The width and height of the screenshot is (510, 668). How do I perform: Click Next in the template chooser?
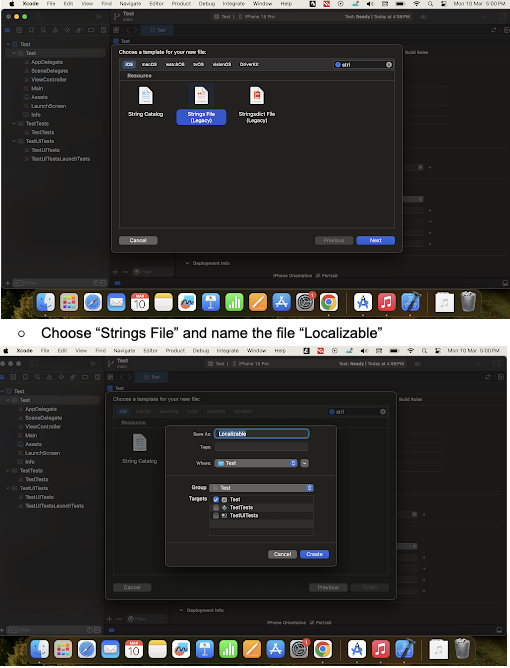point(375,240)
